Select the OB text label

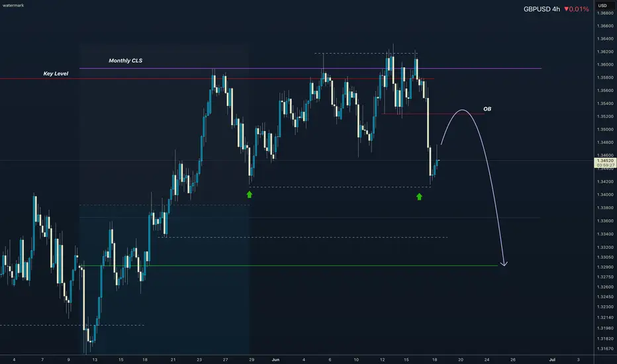pyautogui.click(x=487, y=109)
